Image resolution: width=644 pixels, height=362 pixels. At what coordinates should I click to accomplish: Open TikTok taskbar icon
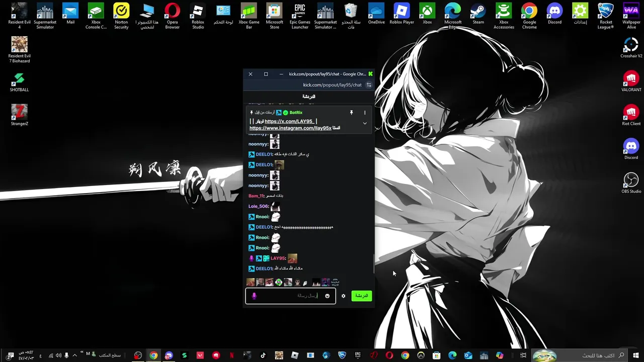(x=263, y=355)
